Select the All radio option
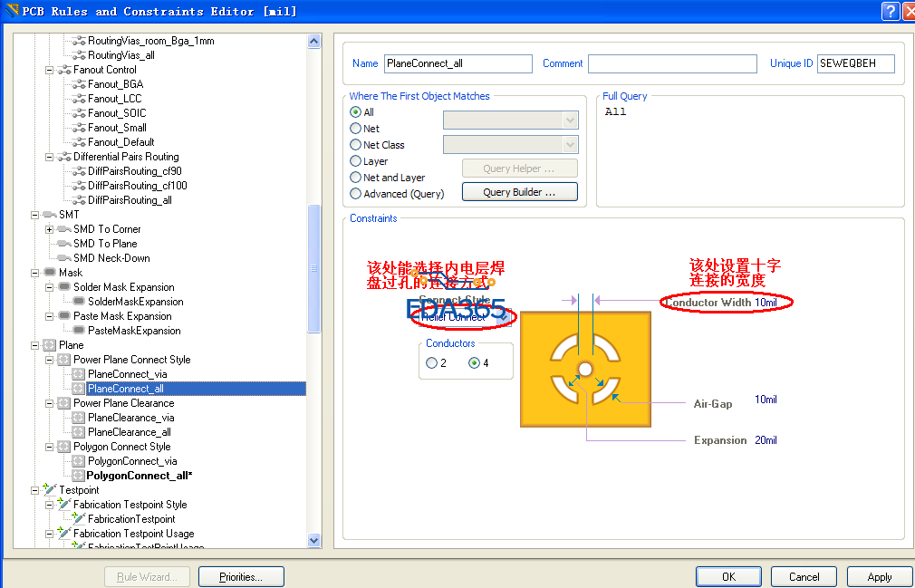The width and height of the screenshot is (915, 588). [x=355, y=112]
